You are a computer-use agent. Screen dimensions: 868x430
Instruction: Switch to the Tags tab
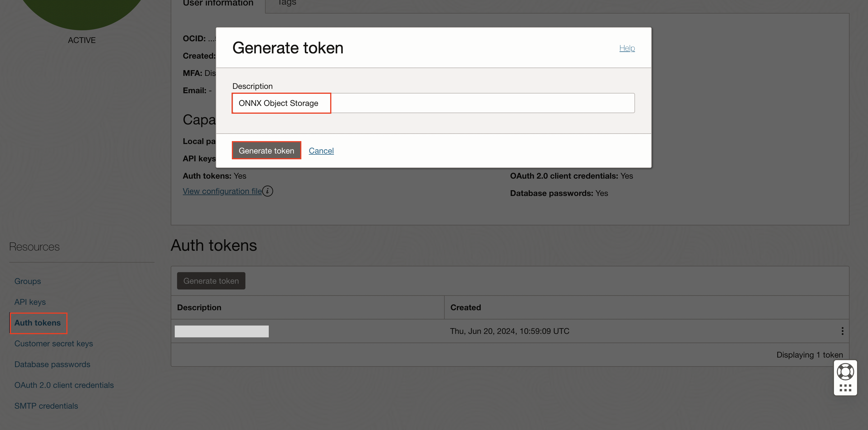pyautogui.click(x=287, y=3)
